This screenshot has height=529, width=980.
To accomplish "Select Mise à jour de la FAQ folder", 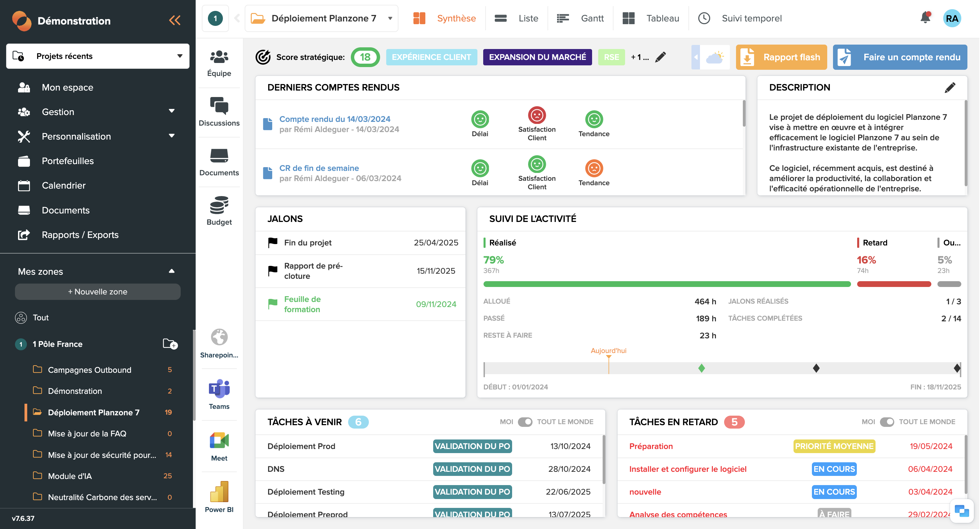I will point(87,434).
